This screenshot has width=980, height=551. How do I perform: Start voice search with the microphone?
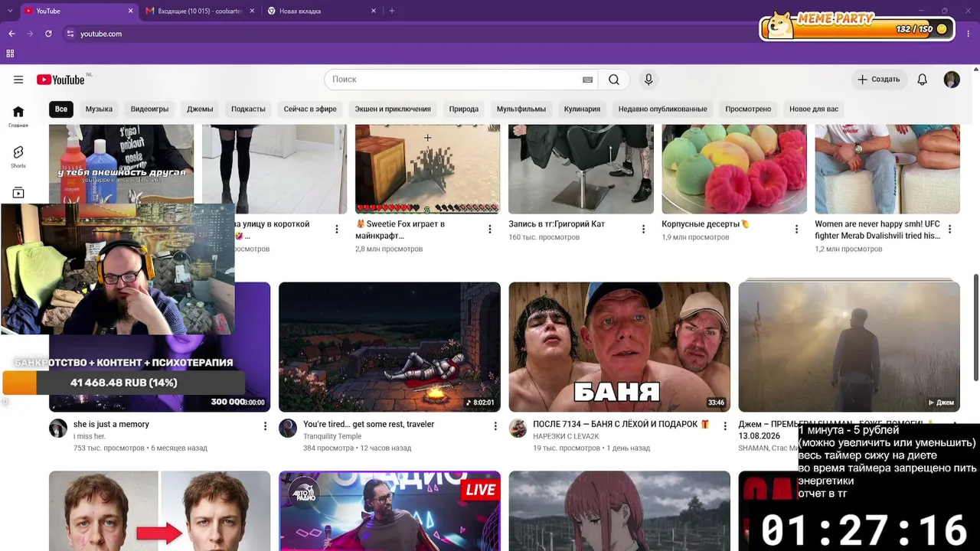(x=648, y=80)
